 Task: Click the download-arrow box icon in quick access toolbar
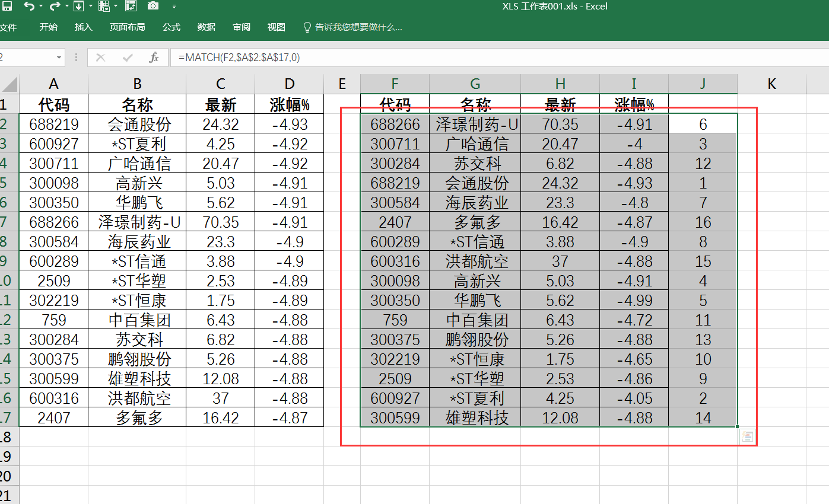[x=79, y=7]
